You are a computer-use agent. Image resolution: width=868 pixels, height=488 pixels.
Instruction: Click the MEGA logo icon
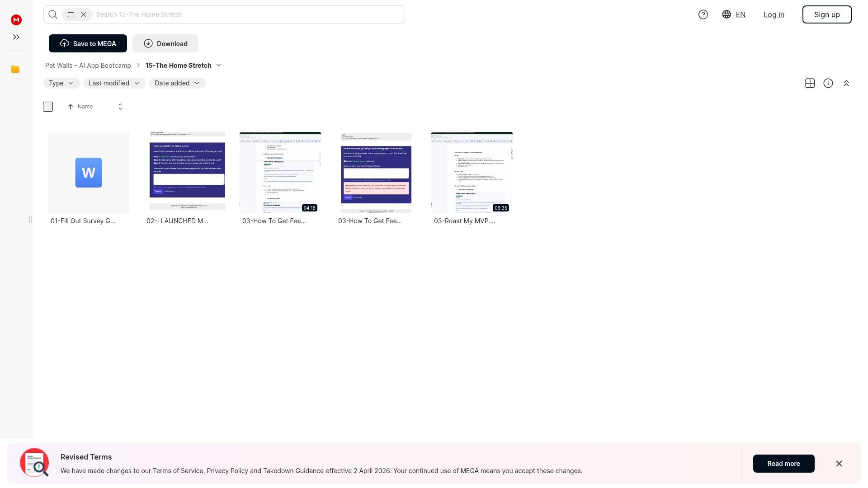[16, 20]
